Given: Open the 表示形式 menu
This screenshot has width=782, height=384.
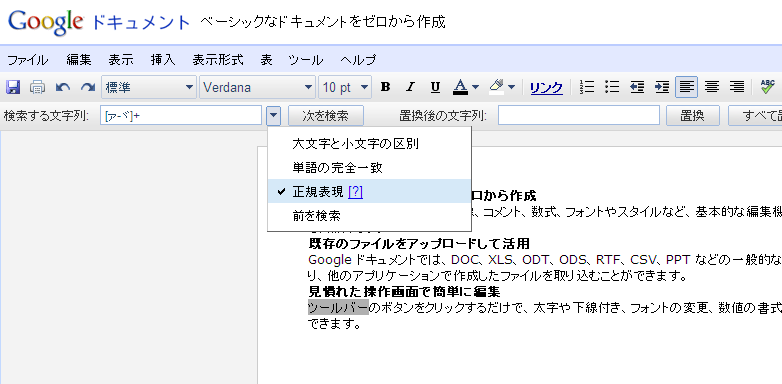Looking at the screenshot, I should tap(218, 60).
